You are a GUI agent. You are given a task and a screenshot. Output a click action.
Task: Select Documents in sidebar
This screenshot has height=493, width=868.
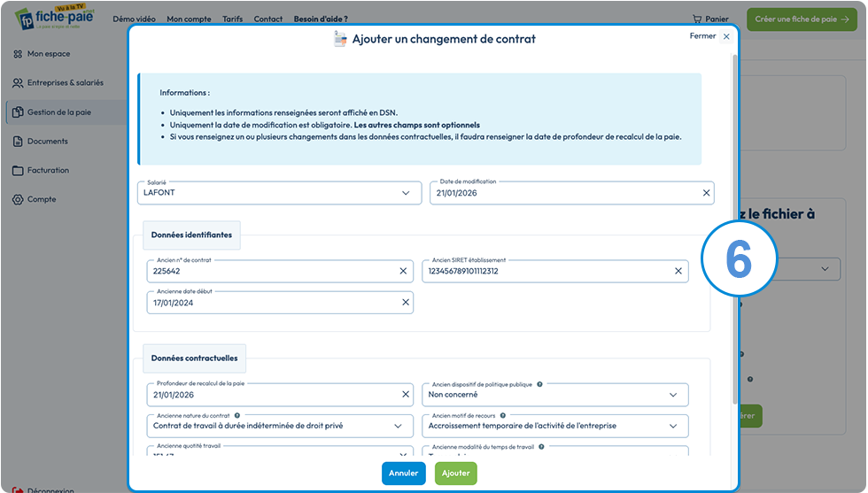coord(48,141)
